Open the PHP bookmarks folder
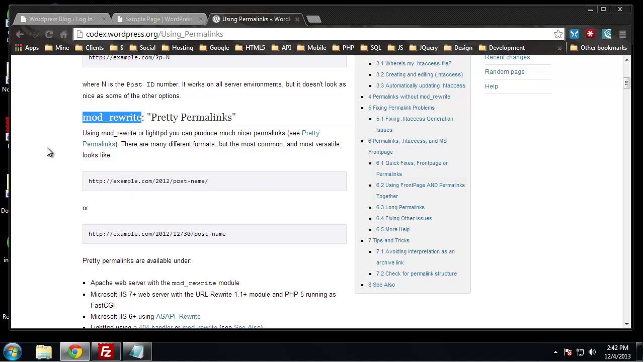Viewport: 644px width, 362px height. tap(343, 48)
